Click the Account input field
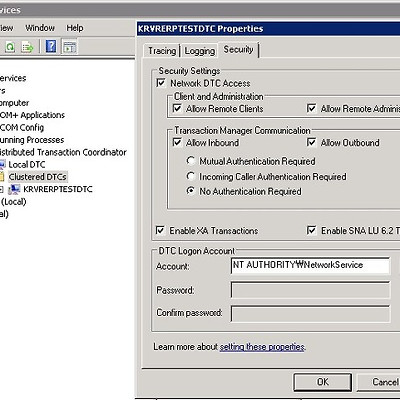This screenshot has width=400, height=400. (x=310, y=265)
